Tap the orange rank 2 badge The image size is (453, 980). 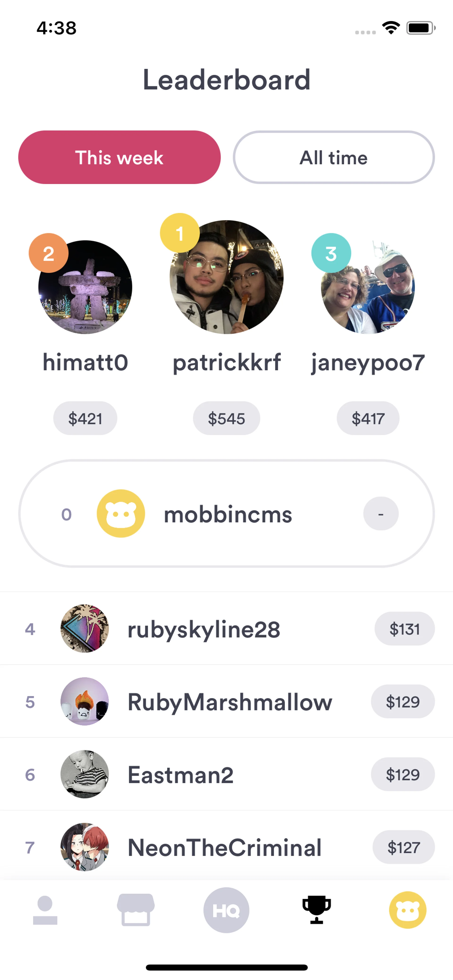tap(48, 253)
